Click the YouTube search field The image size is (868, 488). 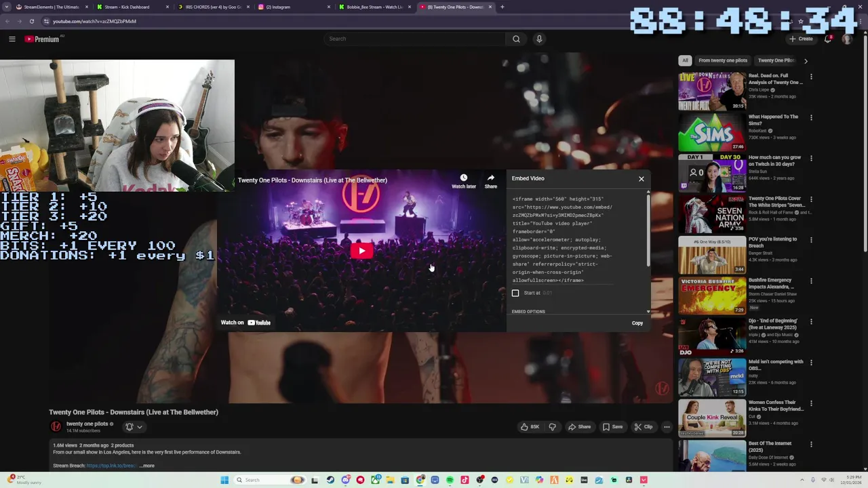[x=415, y=39]
